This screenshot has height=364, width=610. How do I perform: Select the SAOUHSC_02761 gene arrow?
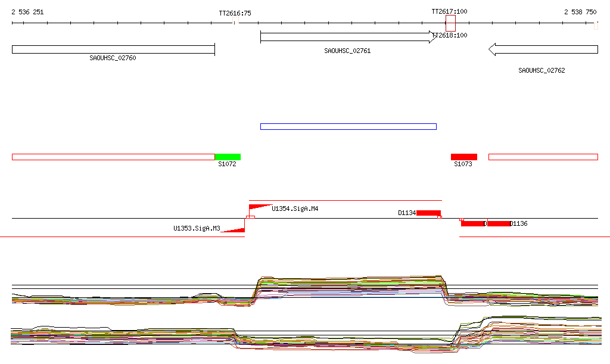tap(348, 37)
